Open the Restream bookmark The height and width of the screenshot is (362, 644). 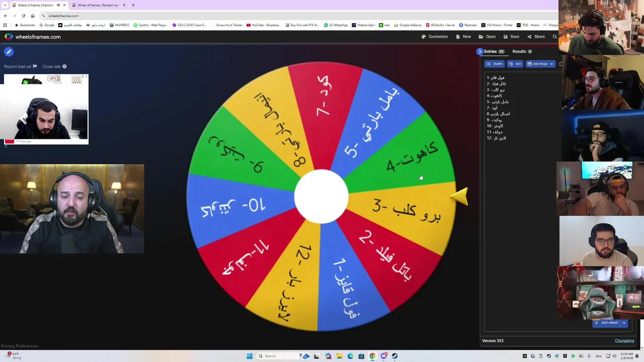(x=467, y=25)
